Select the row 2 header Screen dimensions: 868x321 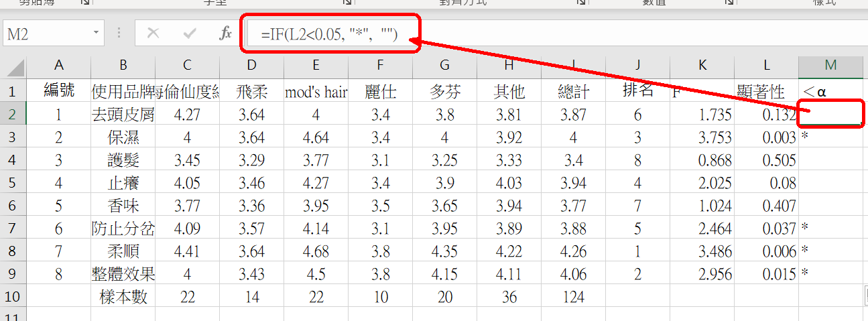click(x=13, y=115)
